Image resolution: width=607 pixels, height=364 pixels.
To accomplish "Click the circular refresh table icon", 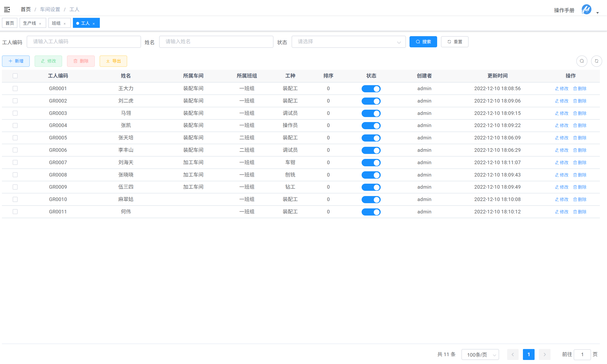I will [x=596, y=61].
